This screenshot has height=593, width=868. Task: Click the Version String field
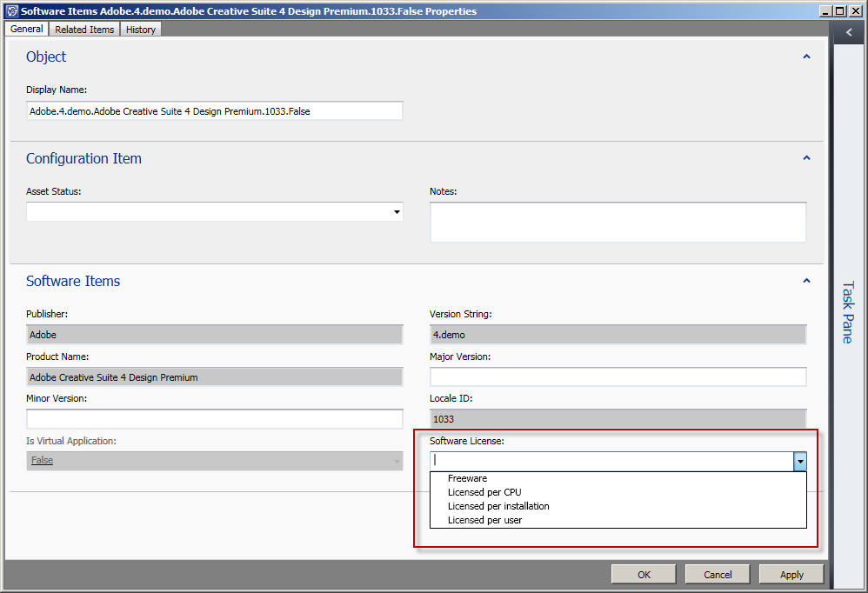pyautogui.click(x=618, y=335)
